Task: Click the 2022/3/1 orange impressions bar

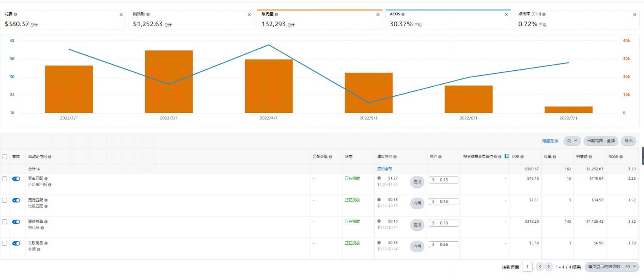Action: tap(169, 82)
